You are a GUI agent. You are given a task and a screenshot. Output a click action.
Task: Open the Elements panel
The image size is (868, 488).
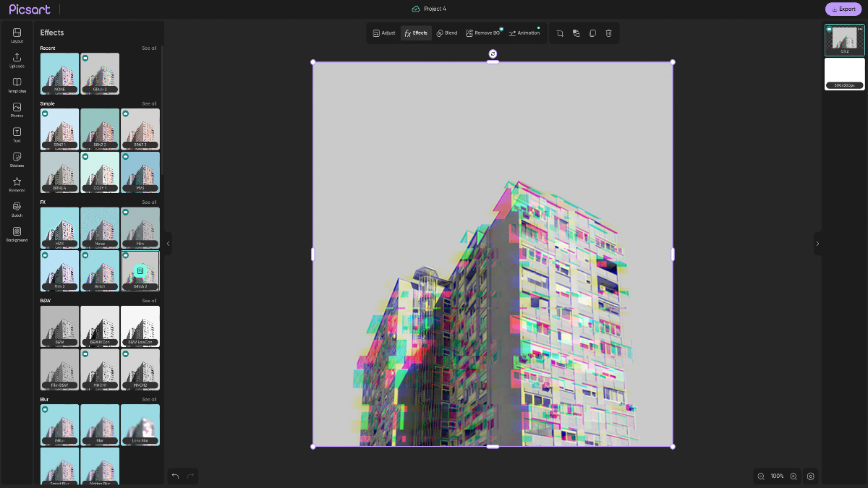[16, 184]
